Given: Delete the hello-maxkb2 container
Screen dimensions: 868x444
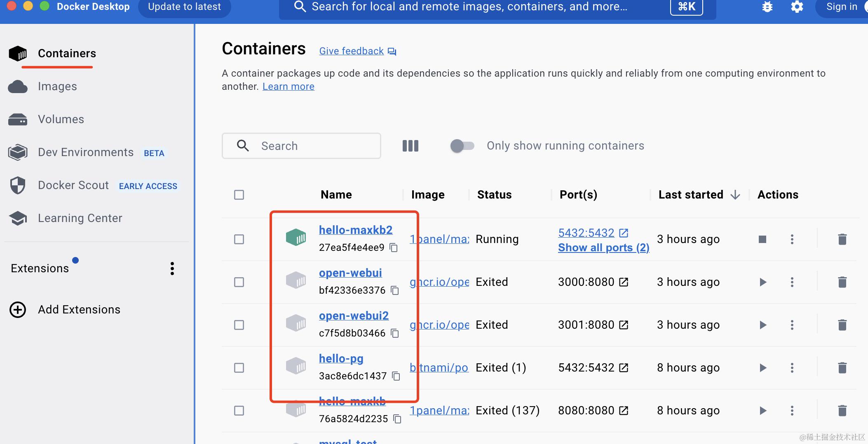Looking at the screenshot, I should [842, 239].
